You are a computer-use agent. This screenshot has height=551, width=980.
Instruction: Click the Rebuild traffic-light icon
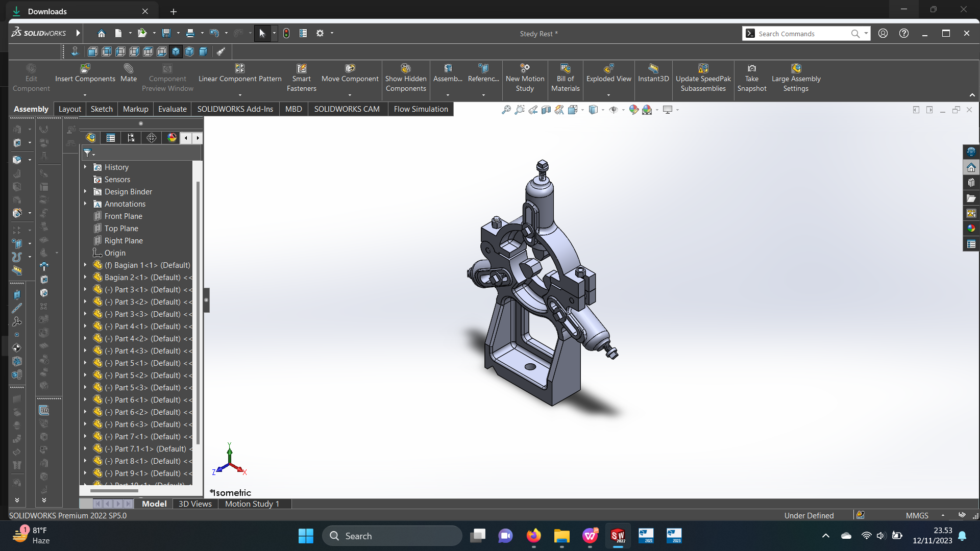[x=286, y=33]
